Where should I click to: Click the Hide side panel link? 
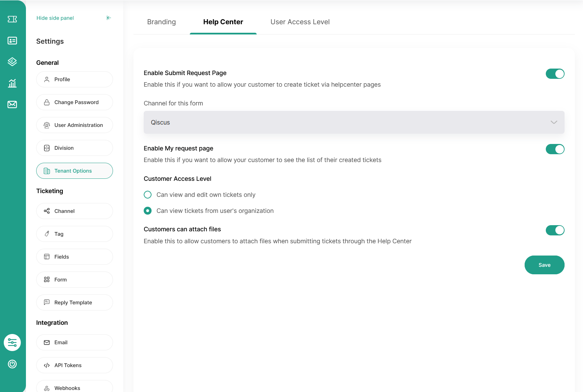coord(55,18)
